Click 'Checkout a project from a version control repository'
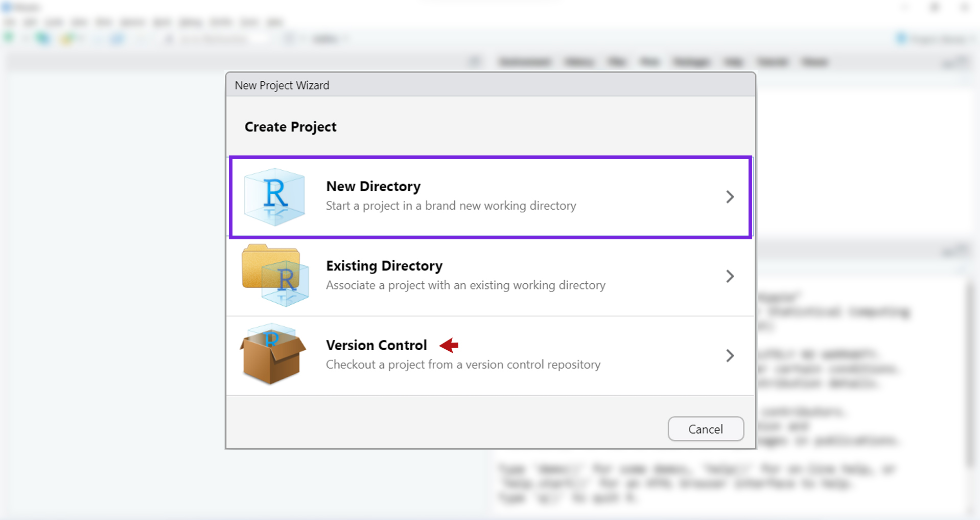This screenshot has width=980, height=520. click(x=463, y=364)
